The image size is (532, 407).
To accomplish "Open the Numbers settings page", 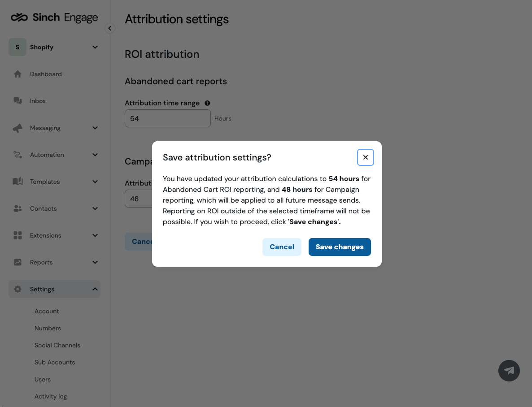I will pos(48,328).
